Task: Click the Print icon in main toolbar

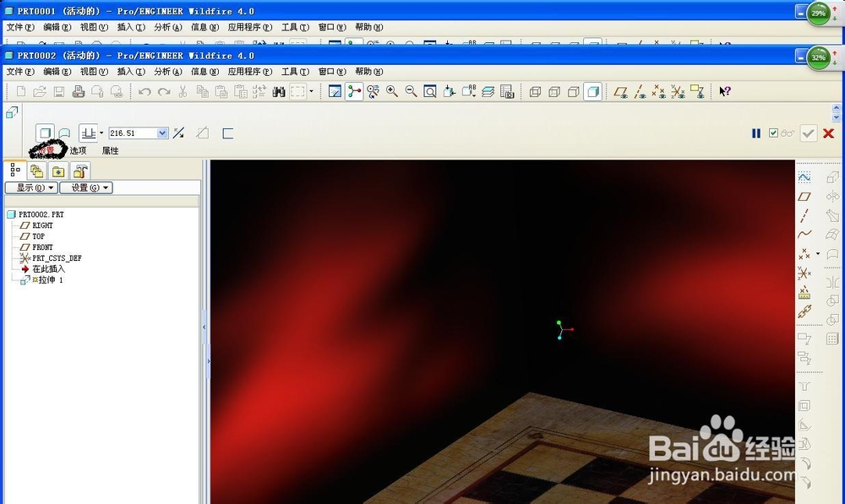Action: point(78,91)
